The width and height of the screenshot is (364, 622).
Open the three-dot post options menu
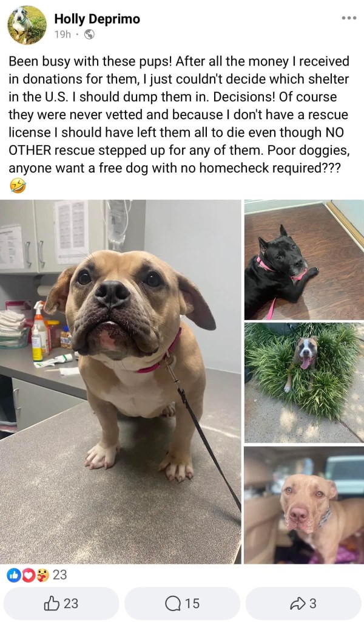click(349, 18)
